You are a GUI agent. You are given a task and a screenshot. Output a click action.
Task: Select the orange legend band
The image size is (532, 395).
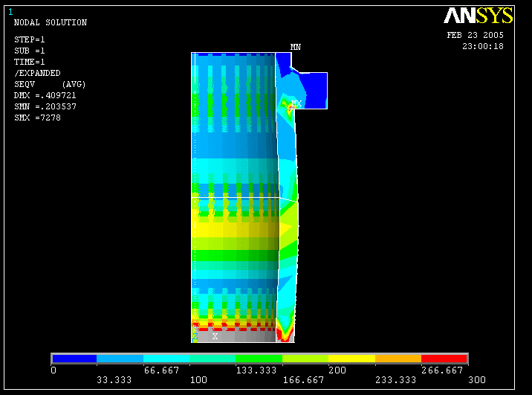pyautogui.click(x=398, y=359)
